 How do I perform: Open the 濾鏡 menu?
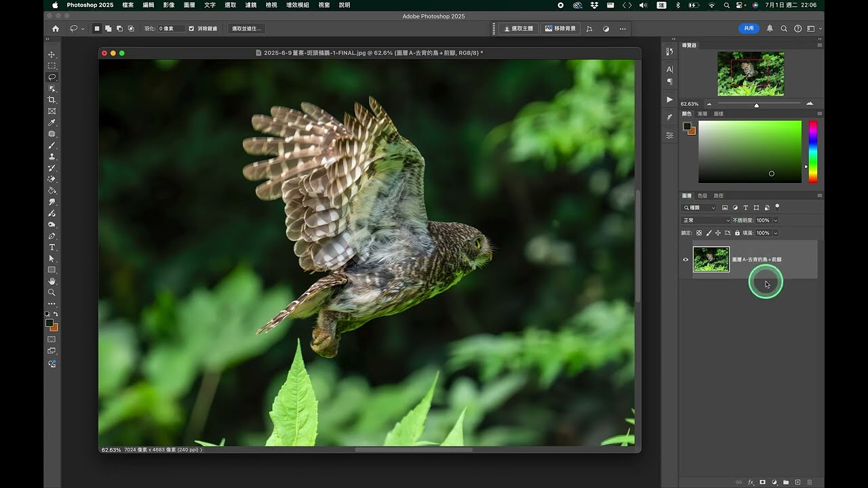(250, 5)
